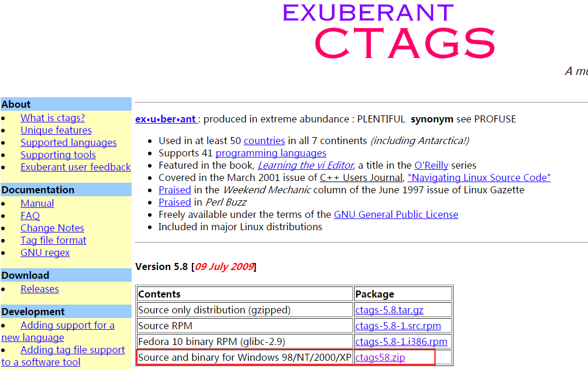The width and height of the screenshot is (588, 369).
Task: Click the Exuberant Ctags logo
Action: pyautogui.click(x=389, y=32)
